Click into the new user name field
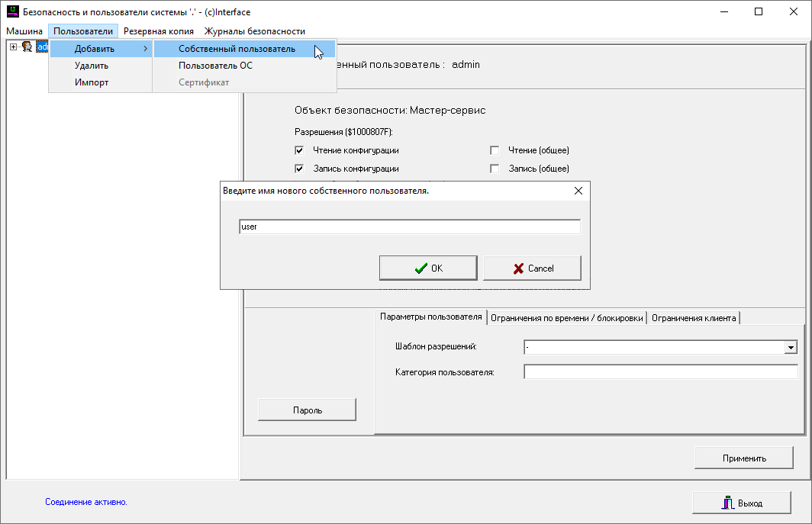 [409, 227]
